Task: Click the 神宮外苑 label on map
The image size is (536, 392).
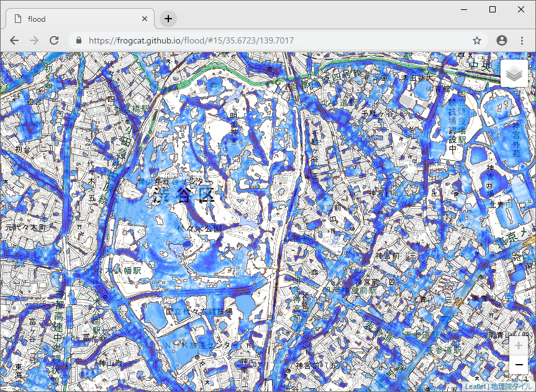Action: 516,140
